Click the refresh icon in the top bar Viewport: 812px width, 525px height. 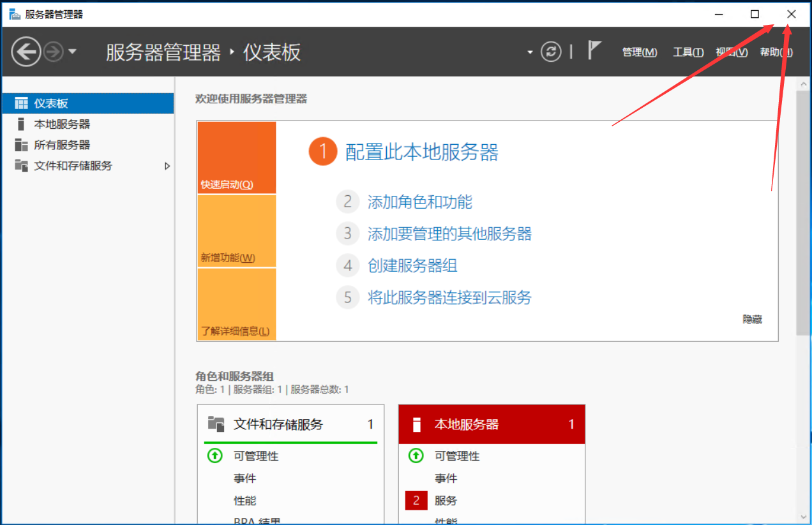[x=551, y=52]
